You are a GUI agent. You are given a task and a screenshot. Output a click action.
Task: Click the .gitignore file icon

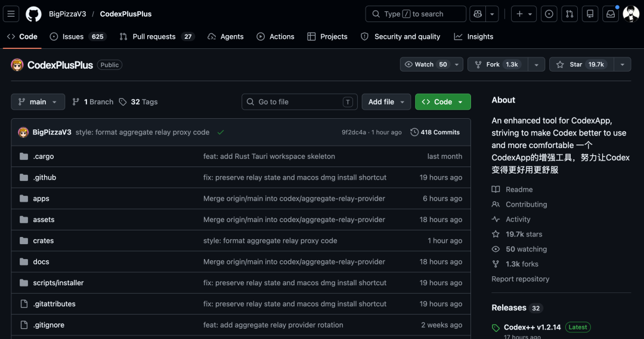(24, 325)
